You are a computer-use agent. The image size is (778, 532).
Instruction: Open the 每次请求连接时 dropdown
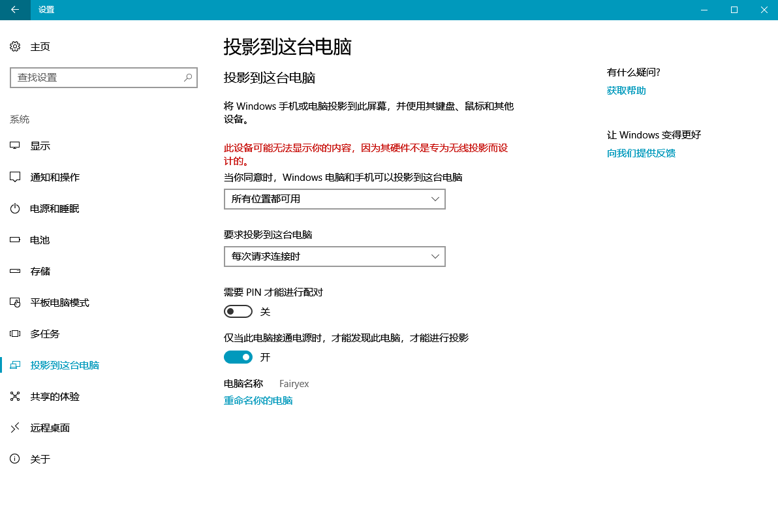coord(334,257)
